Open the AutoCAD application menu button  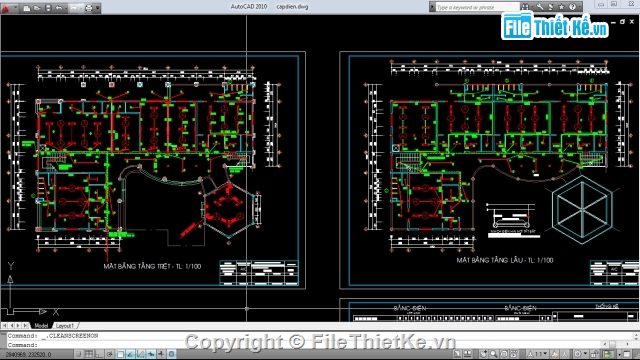[6, 7]
